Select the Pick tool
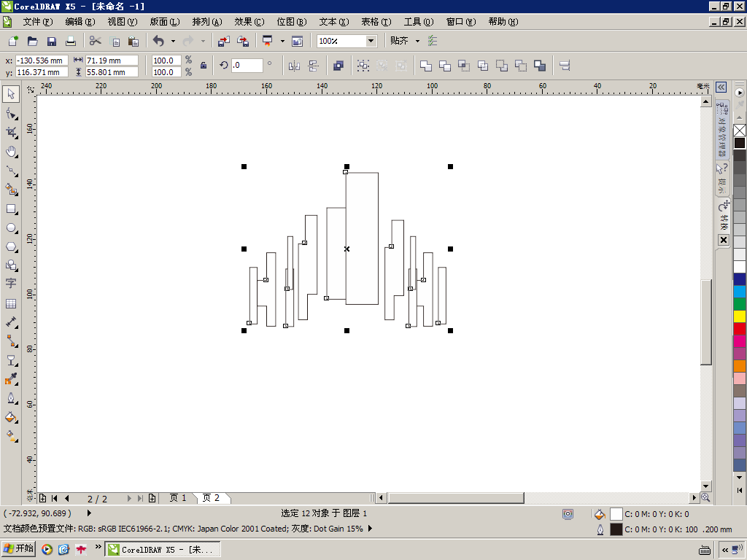 [x=11, y=94]
